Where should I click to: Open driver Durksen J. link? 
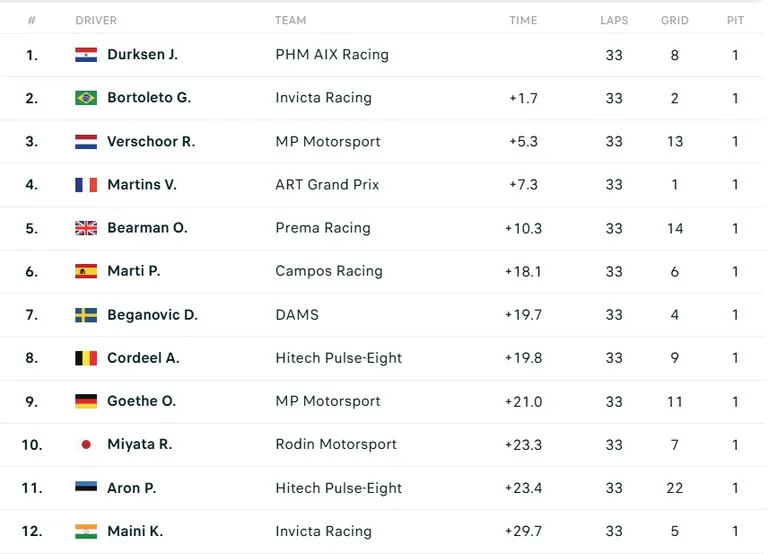coord(142,54)
